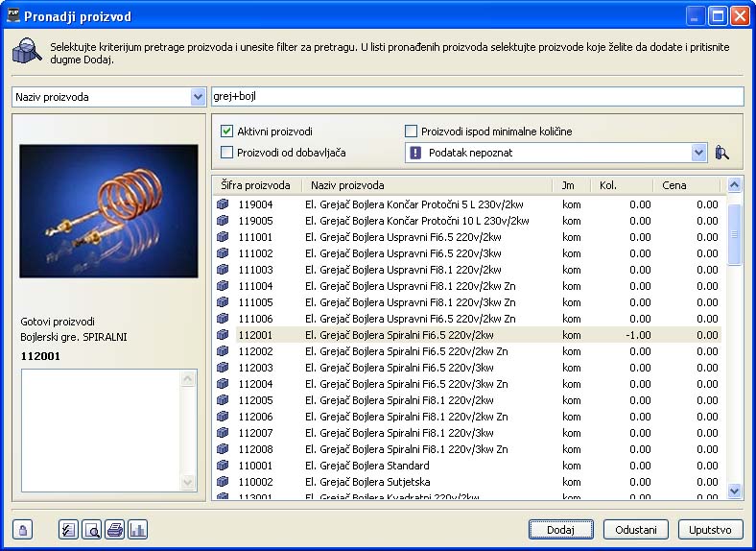
Task: Open the print preview magnifier icon
Action: click(91, 530)
